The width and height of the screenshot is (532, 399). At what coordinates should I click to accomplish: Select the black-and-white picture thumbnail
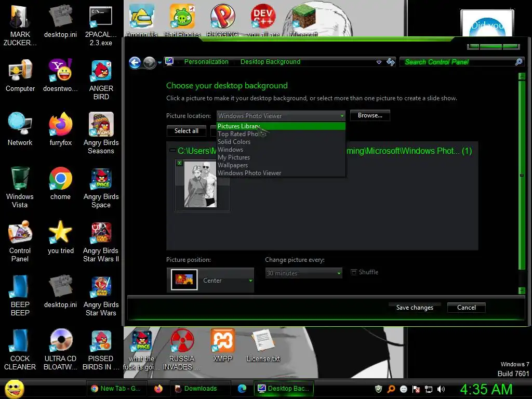202,185
